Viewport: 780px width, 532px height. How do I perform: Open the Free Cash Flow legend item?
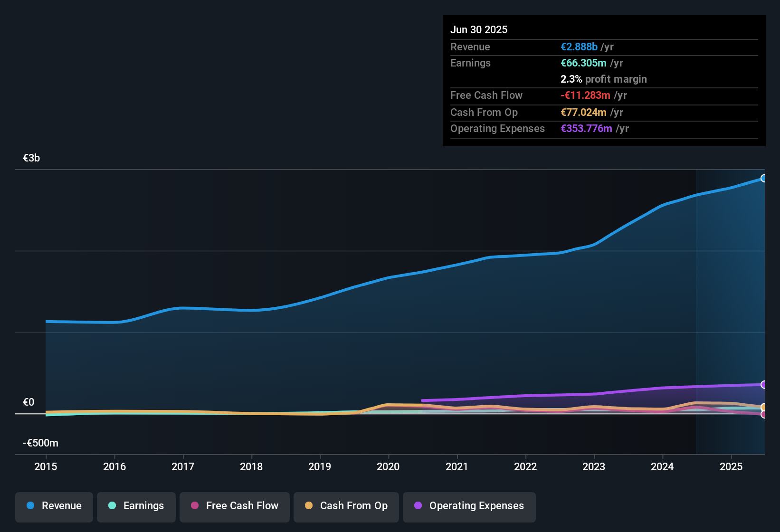tap(234, 507)
